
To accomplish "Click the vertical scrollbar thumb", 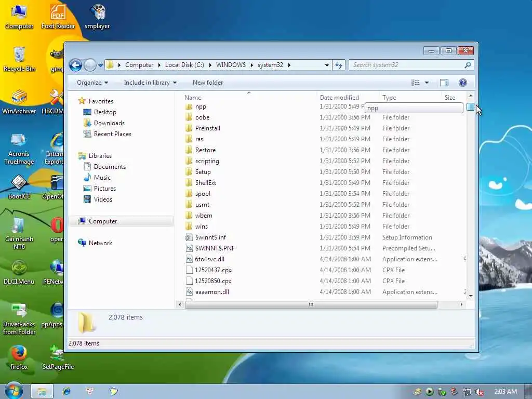I will point(470,107).
